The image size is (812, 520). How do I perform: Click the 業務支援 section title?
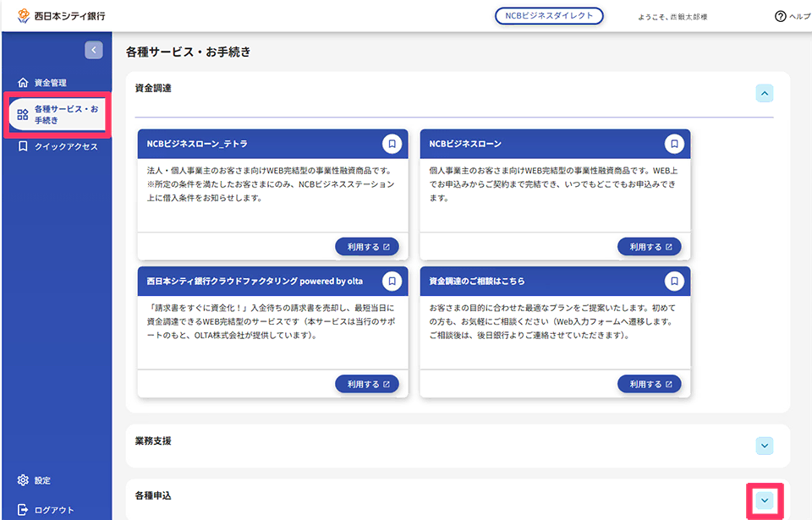pos(153,441)
